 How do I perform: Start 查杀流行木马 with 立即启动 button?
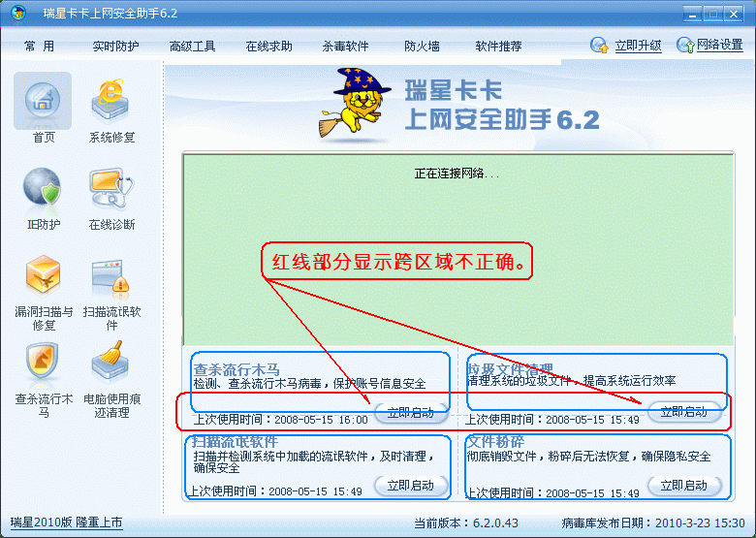point(411,413)
